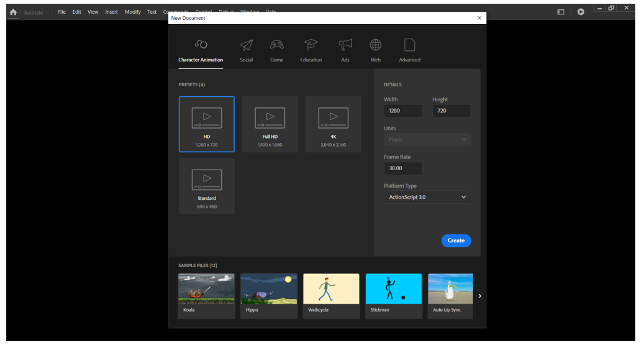Show next sample files with arrow
This screenshot has height=346, width=644.
pyautogui.click(x=479, y=296)
